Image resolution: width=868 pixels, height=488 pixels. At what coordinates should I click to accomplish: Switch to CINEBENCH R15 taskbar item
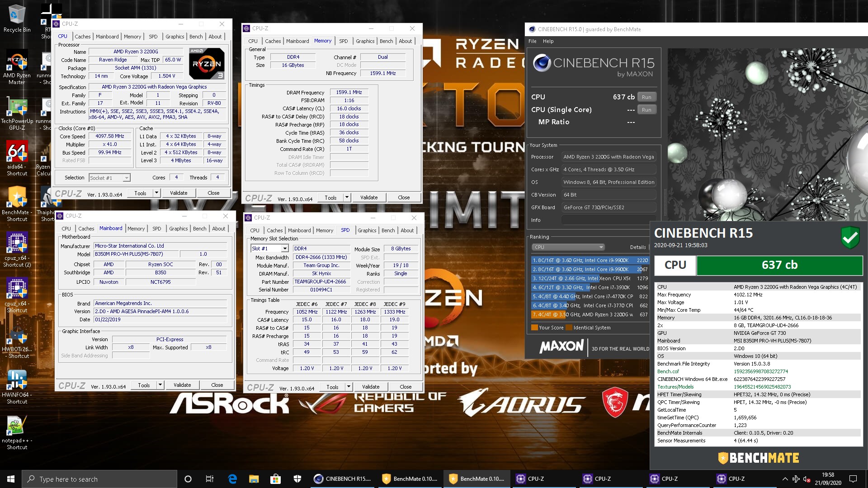343,479
